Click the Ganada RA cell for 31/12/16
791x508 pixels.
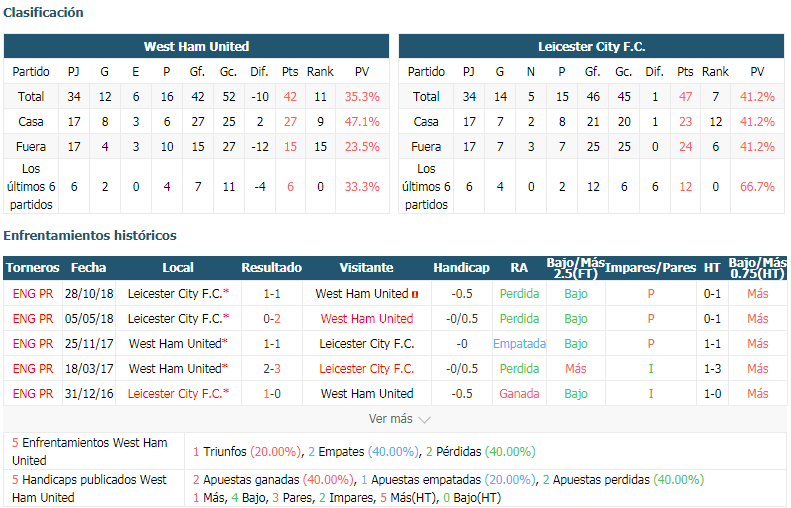(519, 393)
